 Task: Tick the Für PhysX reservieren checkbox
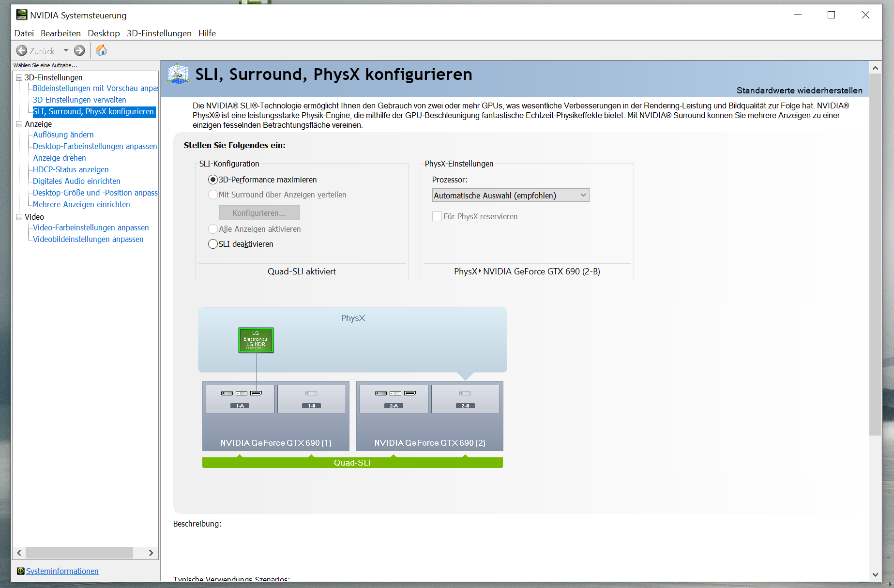pyautogui.click(x=437, y=216)
